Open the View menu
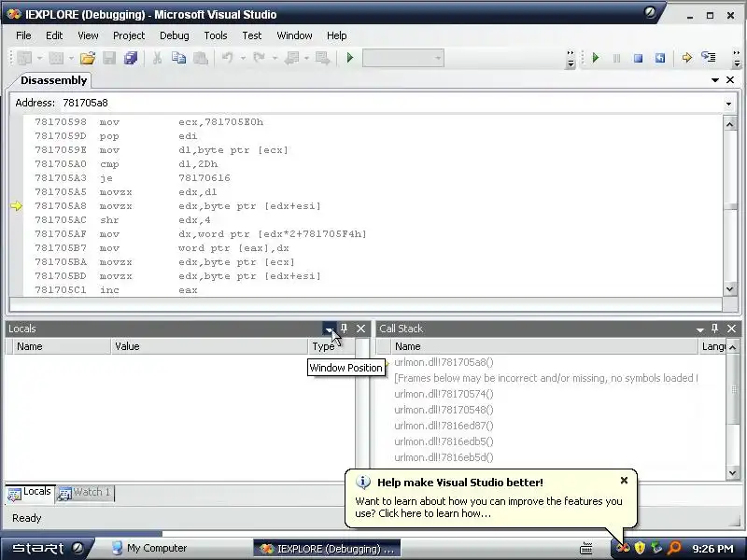The image size is (747, 560). click(x=88, y=35)
